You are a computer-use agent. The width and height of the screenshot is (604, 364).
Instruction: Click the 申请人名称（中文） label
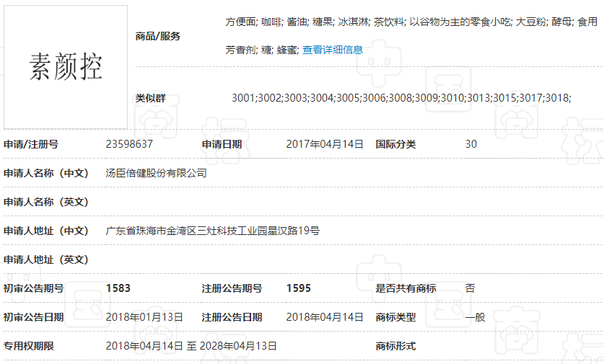tap(46, 173)
